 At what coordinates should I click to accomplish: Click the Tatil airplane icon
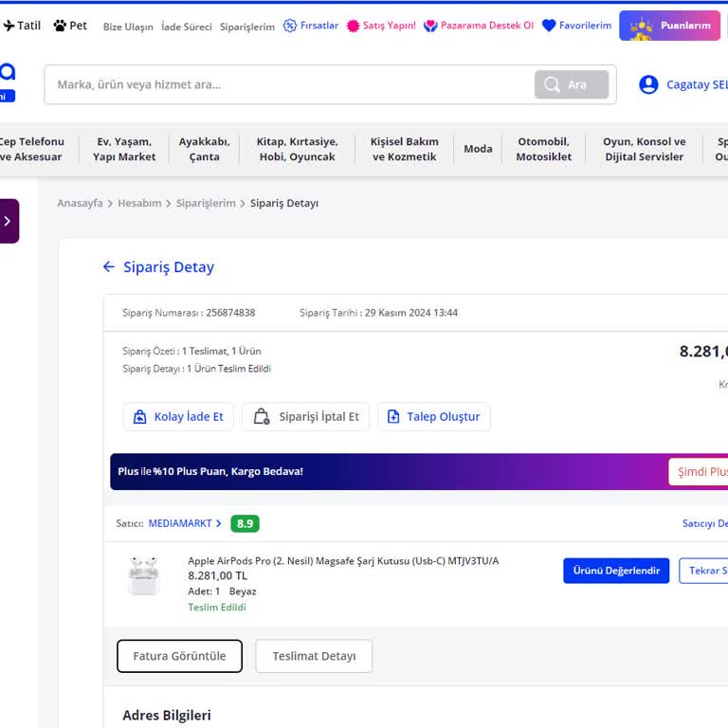(x=9, y=26)
